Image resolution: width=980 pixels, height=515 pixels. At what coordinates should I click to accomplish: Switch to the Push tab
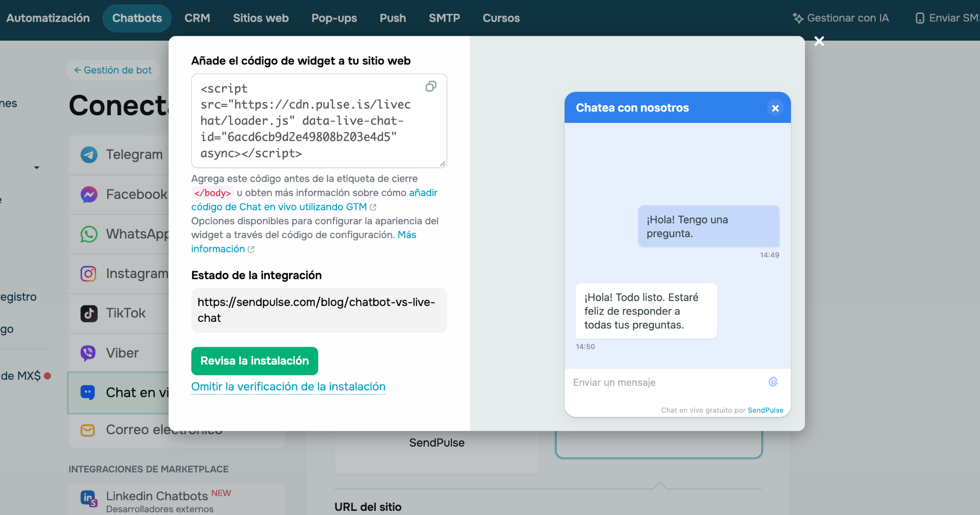(x=393, y=18)
